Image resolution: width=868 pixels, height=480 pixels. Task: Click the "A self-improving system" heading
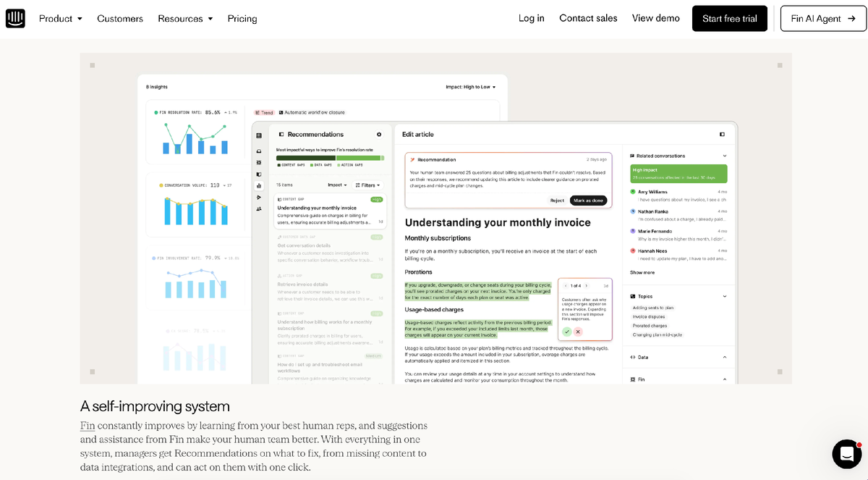pyautogui.click(x=155, y=406)
